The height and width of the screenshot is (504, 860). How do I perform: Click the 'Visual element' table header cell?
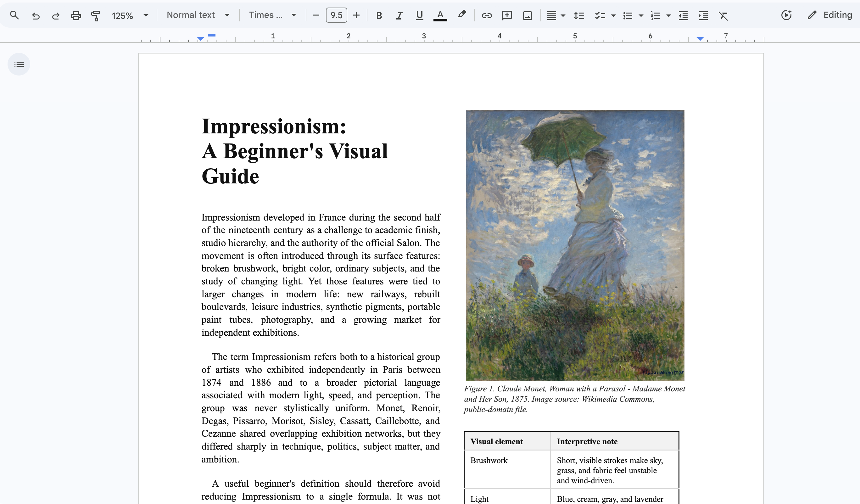(x=507, y=441)
